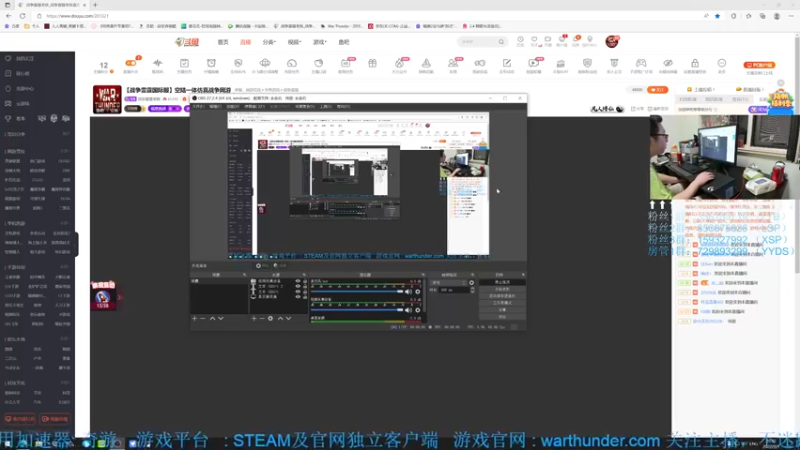
Task: Click 停止推流 button in OBS controls
Action: pyautogui.click(x=503, y=282)
